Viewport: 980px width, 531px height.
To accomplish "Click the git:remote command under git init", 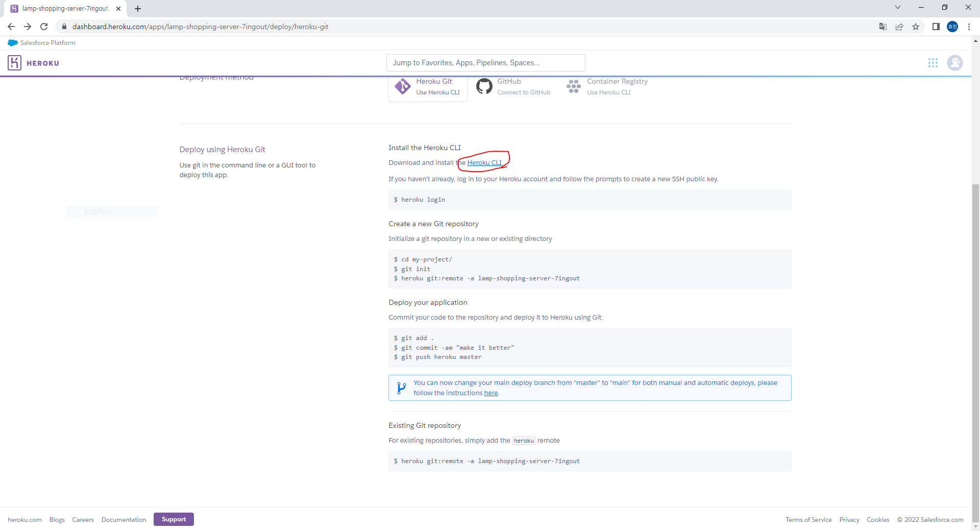I will pos(487,278).
